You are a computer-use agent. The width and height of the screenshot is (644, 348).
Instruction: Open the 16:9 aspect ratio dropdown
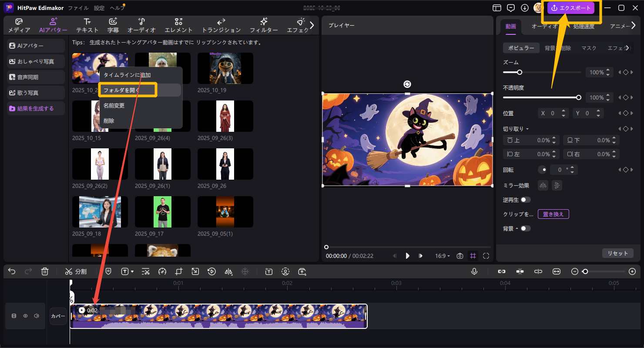443,256
